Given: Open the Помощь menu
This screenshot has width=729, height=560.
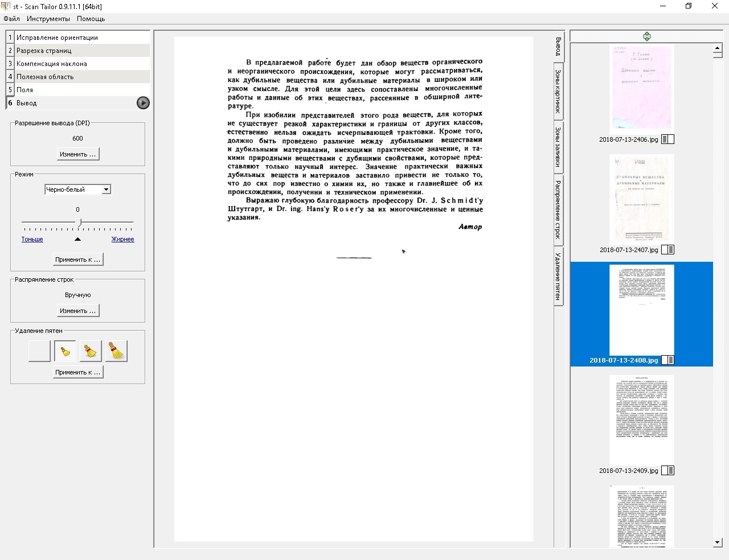Looking at the screenshot, I should click(91, 19).
